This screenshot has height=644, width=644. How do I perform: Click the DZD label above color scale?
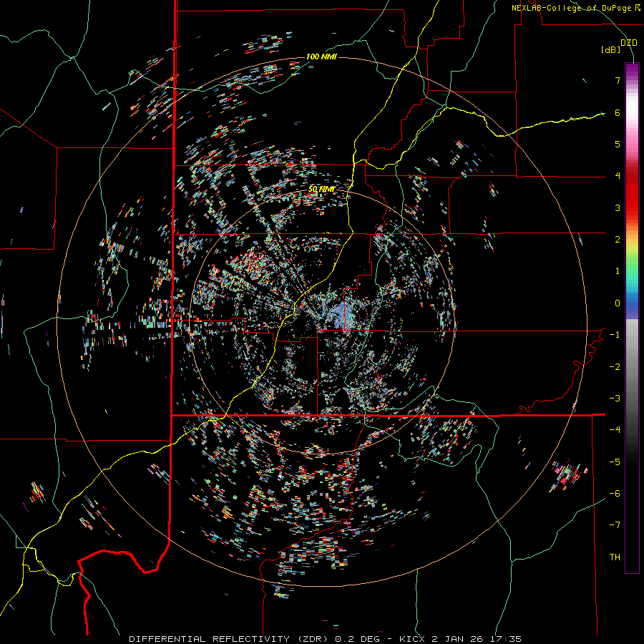pos(629,43)
